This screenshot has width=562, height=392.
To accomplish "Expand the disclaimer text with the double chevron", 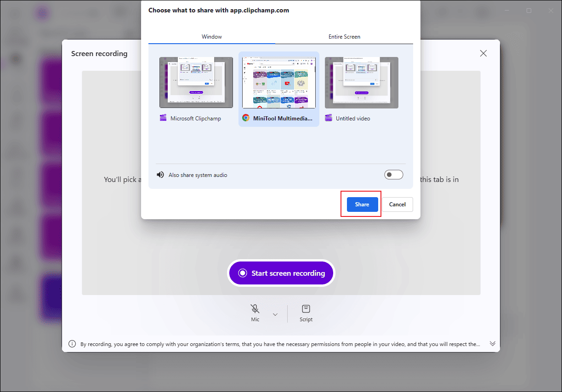I will (492, 343).
